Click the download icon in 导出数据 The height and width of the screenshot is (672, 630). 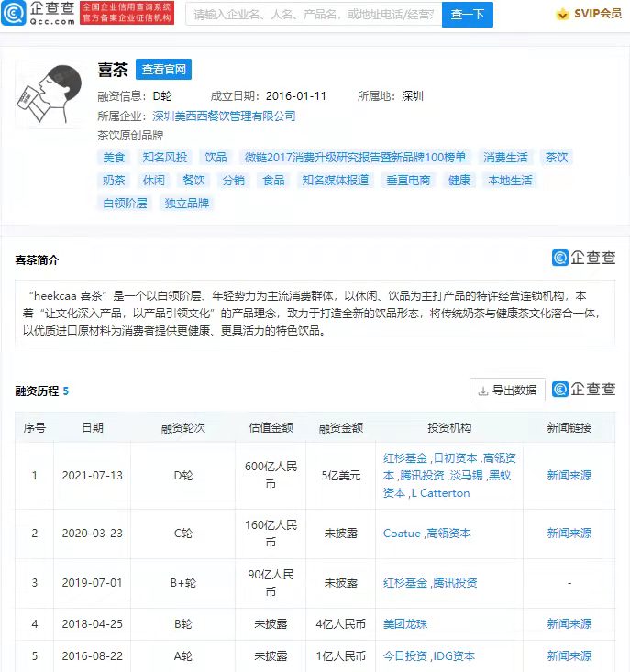(x=483, y=391)
